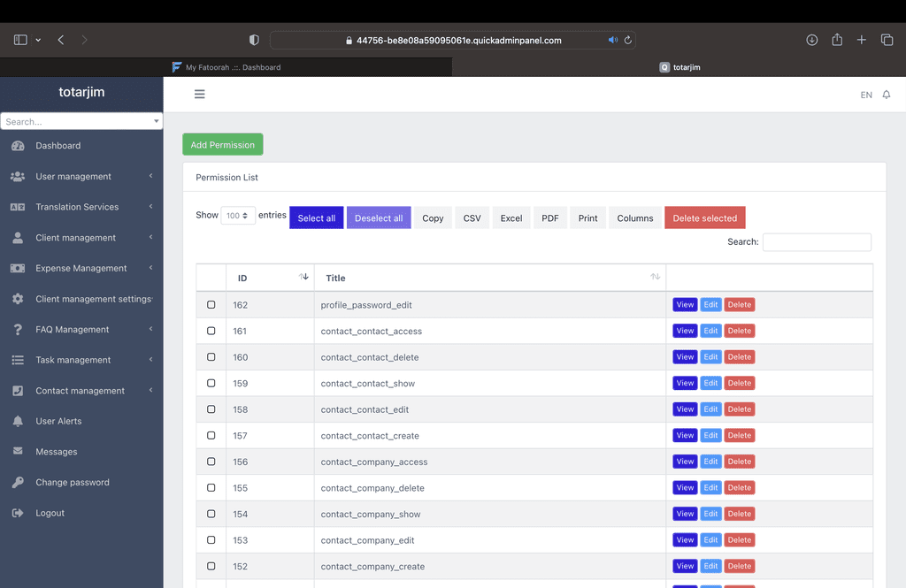Check the row for contact_company_access

(x=211, y=462)
